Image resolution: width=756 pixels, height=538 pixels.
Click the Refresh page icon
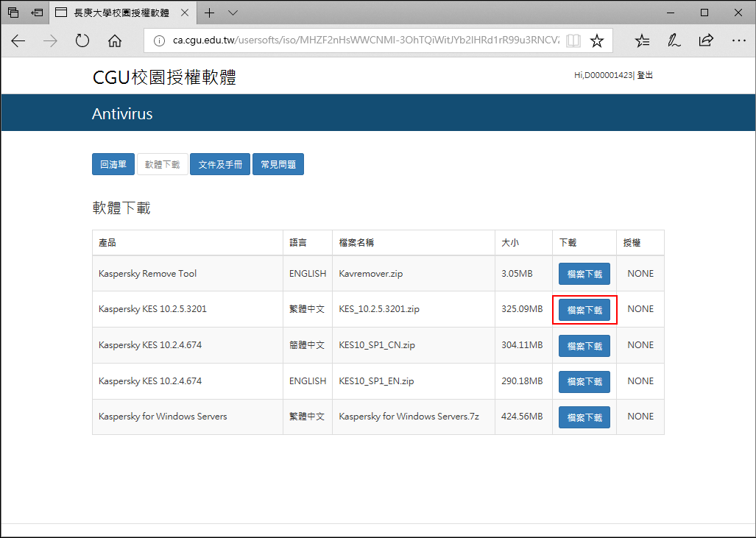(82, 41)
